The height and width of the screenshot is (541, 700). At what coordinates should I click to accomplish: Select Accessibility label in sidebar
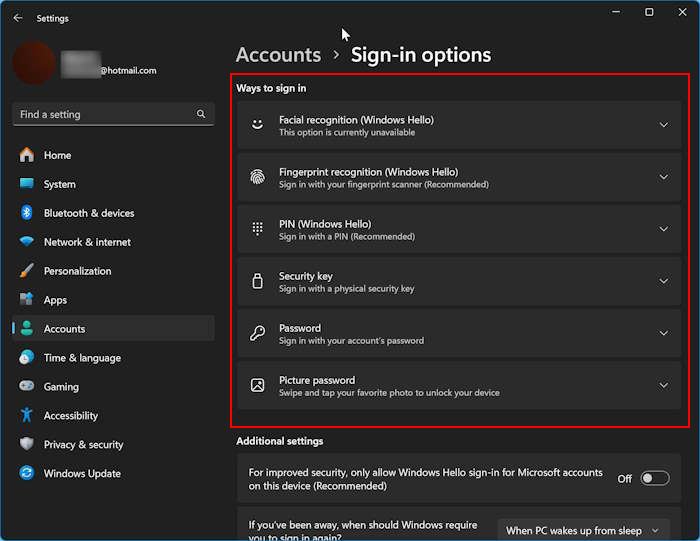pyautogui.click(x=71, y=416)
